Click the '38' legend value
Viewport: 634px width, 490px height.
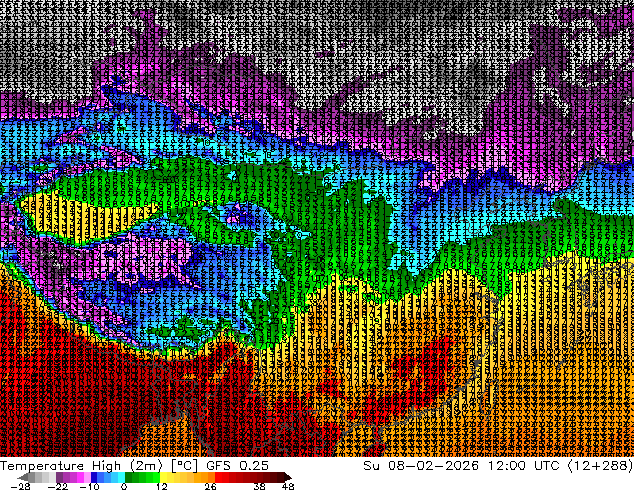(x=259, y=486)
